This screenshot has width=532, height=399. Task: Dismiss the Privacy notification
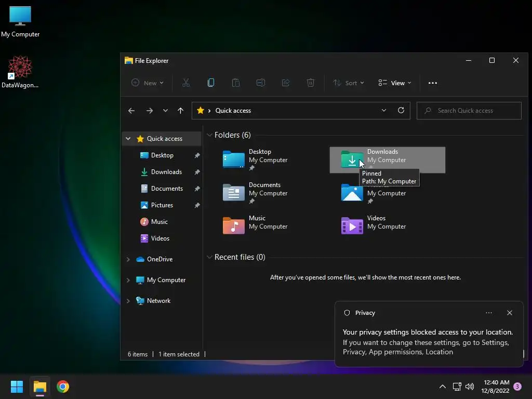[510, 313]
